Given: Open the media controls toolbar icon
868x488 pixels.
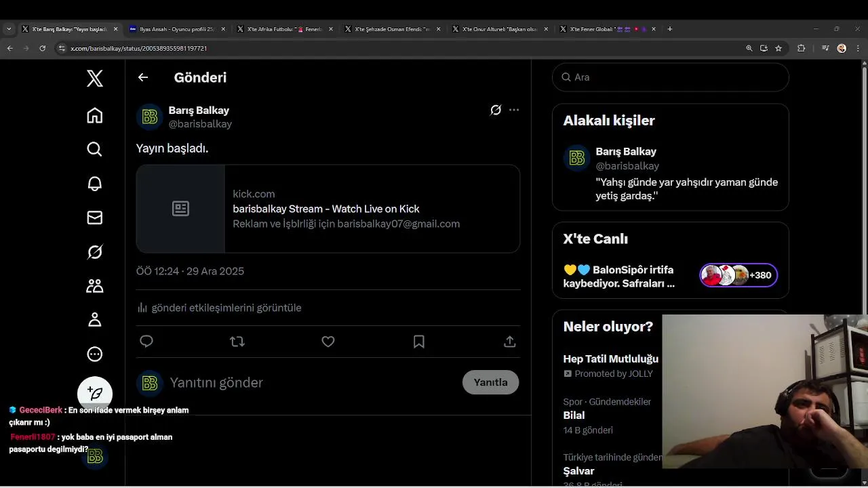Looking at the screenshot, I should click(x=825, y=48).
